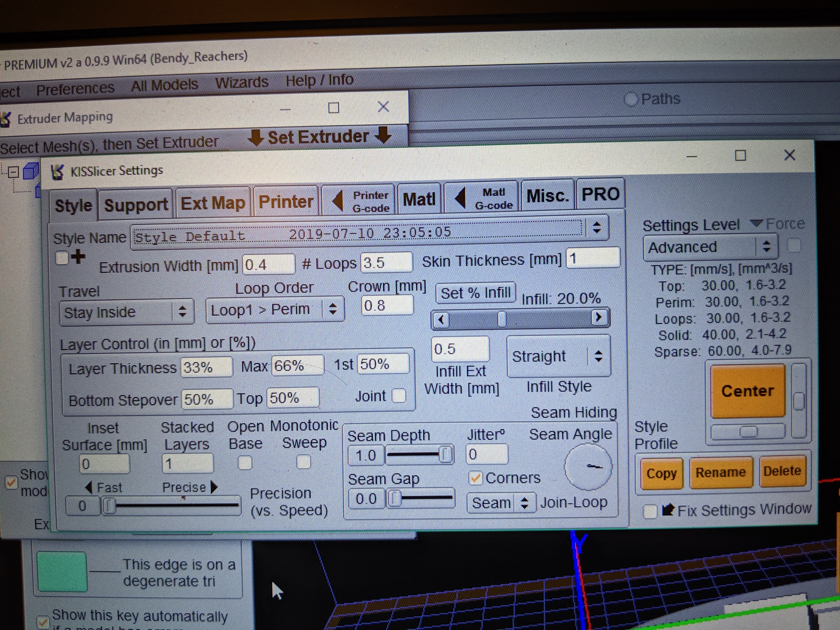
Task: Open the Join-Loop Seam dropdown
Action: (x=501, y=503)
